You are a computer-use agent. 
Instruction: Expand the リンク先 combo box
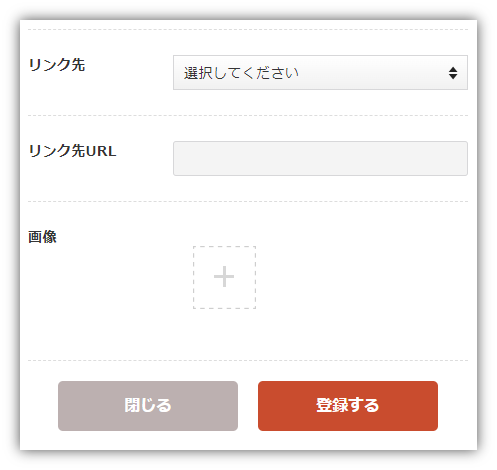[320, 73]
